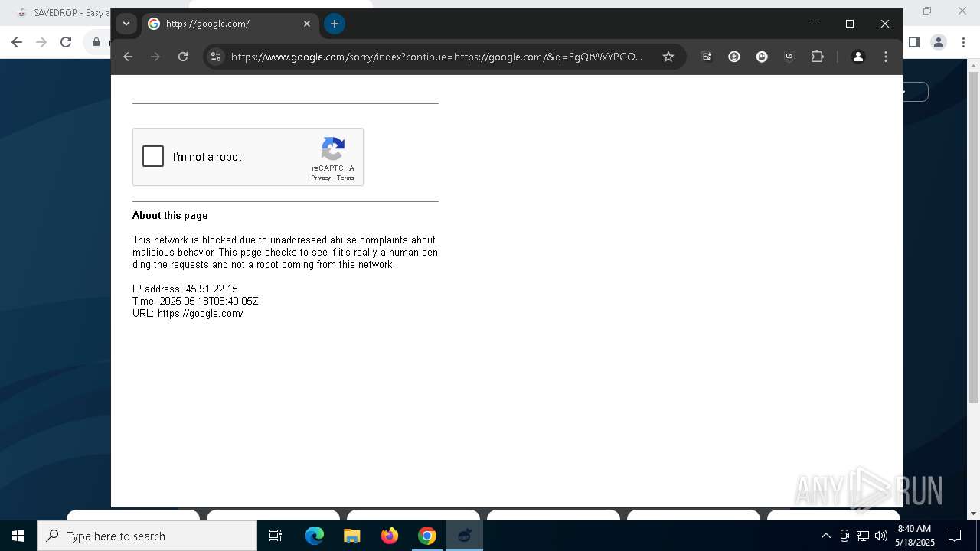Open the uBlock Origin extension icon
The height and width of the screenshot is (551, 980).
point(789,57)
